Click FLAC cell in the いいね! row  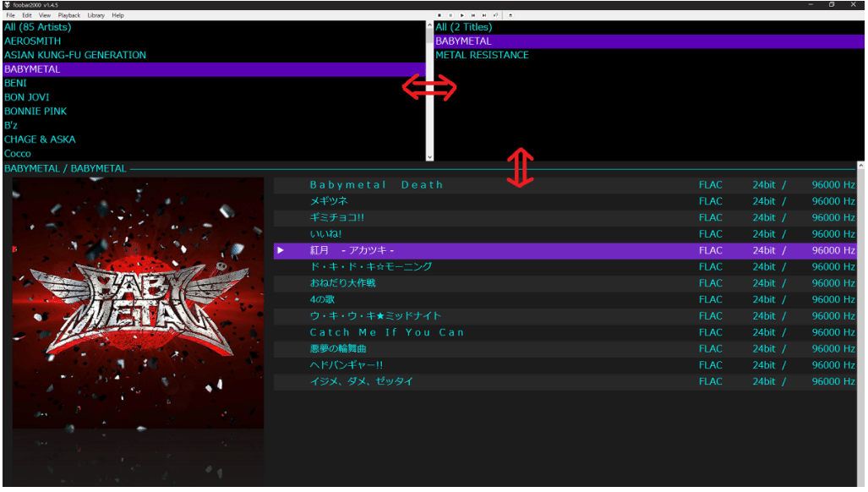[x=710, y=233]
